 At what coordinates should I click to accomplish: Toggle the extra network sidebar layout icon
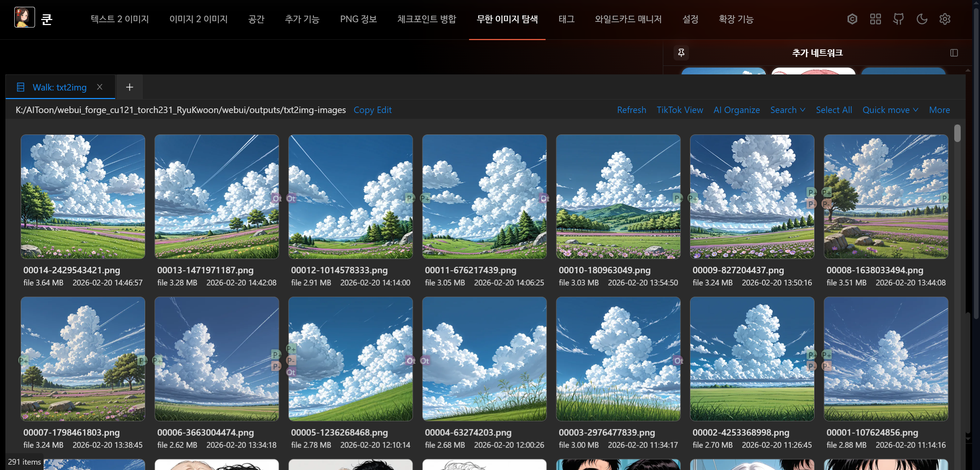click(954, 53)
